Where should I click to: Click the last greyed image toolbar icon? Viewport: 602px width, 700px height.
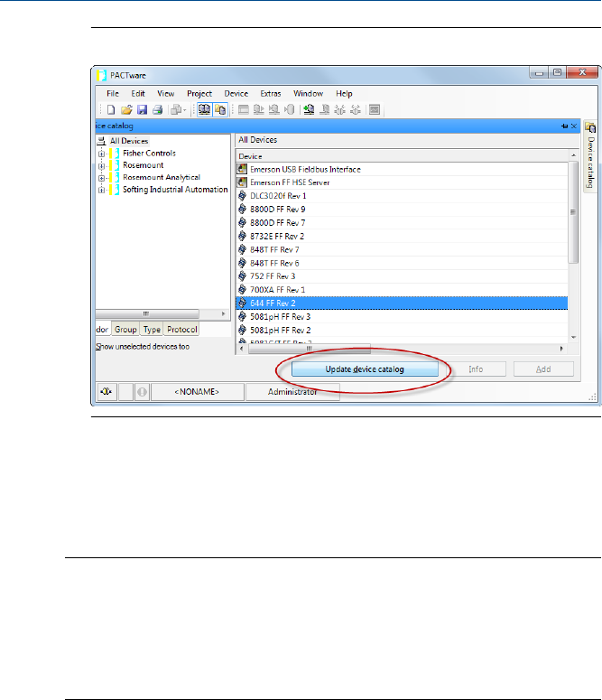point(375,110)
